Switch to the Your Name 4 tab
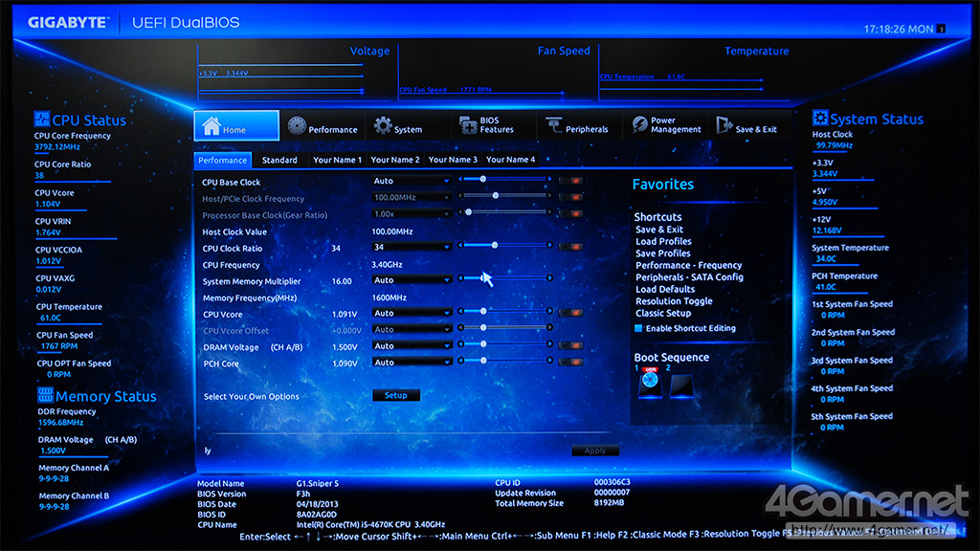Screen dimensions: 980x551 511,160
